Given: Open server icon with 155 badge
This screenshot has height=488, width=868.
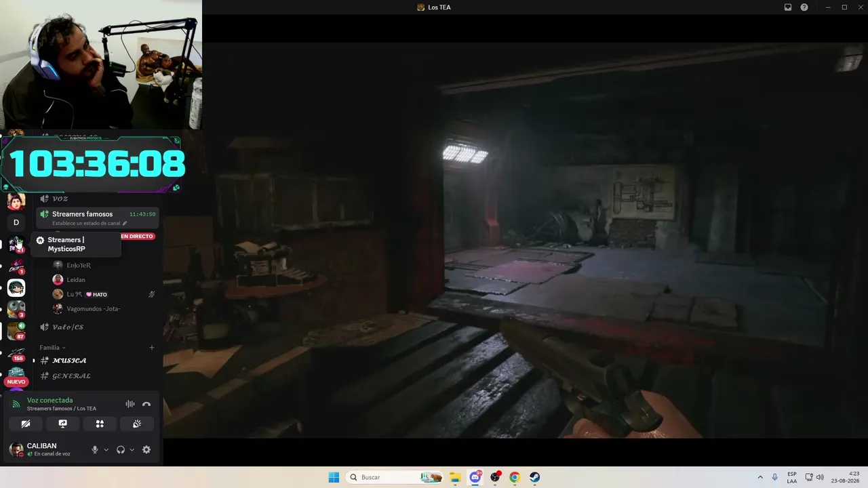Looking at the screenshot, I should coord(16,353).
